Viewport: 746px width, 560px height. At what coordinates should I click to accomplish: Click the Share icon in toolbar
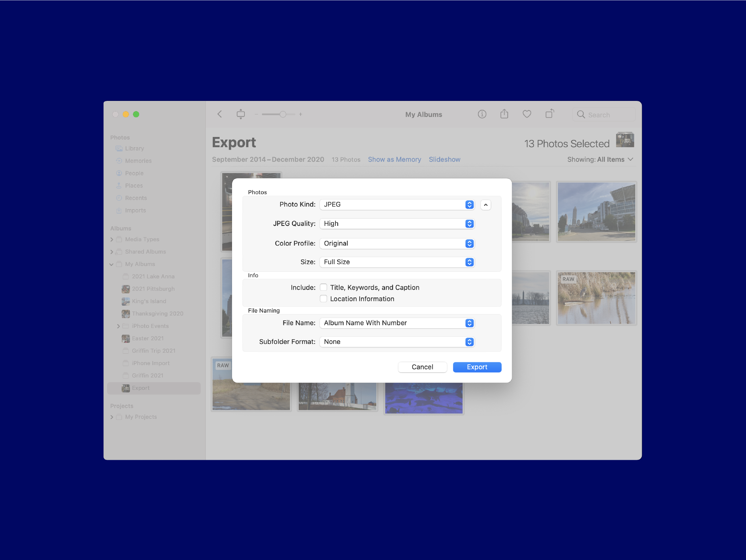pos(504,114)
